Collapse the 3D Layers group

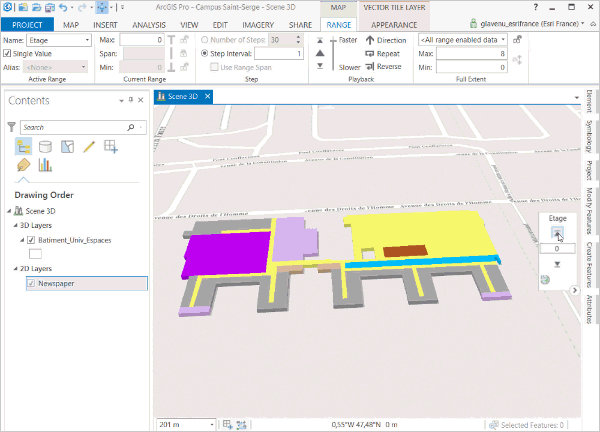coord(15,225)
